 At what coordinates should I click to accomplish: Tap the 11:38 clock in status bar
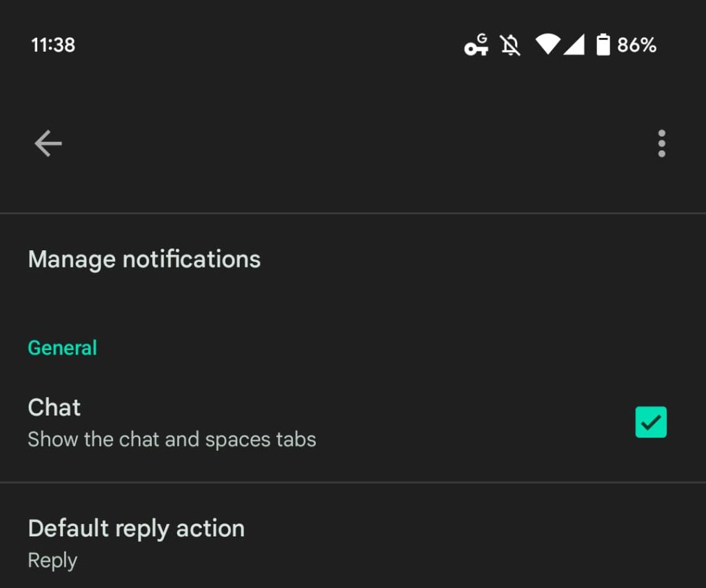click(x=53, y=45)
